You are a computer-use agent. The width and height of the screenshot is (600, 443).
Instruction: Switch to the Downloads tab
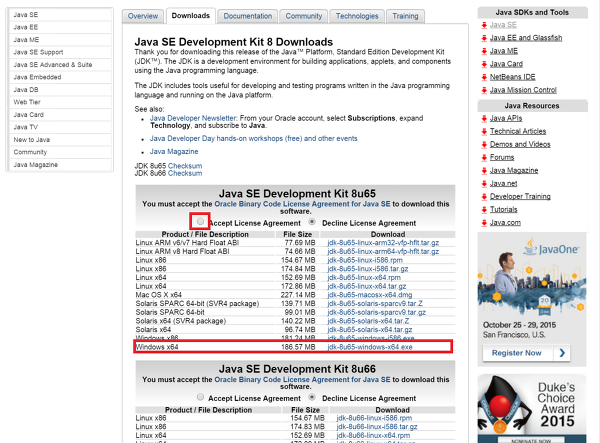191,16
